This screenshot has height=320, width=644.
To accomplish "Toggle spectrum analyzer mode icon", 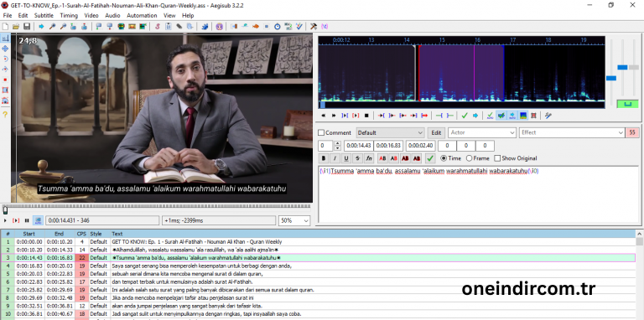I will 522,116.
